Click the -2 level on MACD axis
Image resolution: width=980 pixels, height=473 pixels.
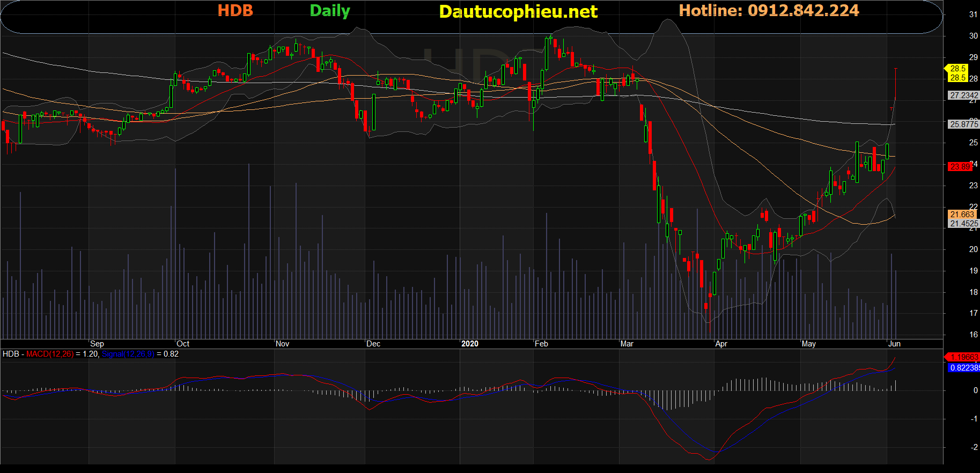[x=975, y=447]
